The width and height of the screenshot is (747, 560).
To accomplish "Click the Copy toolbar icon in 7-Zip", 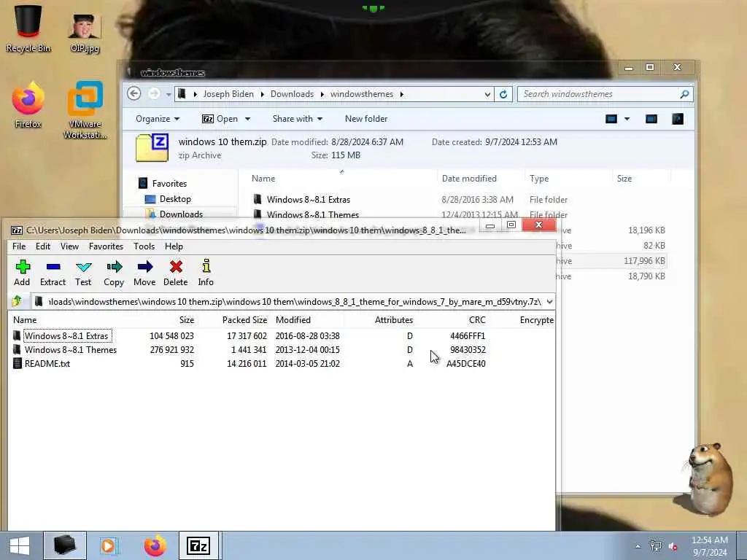I will (x=114, y=273).
